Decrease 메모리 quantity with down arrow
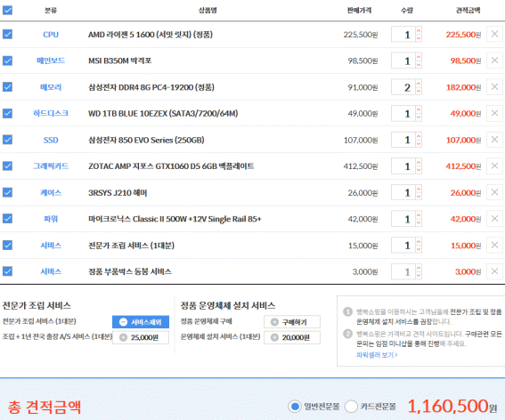This screenshot has height=420, width=505. (x=419, y=91)
